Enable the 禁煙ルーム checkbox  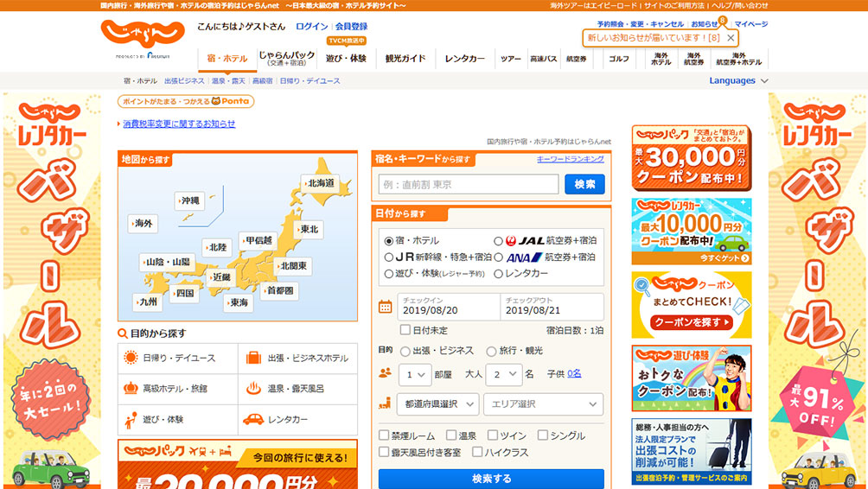[384, 435]
